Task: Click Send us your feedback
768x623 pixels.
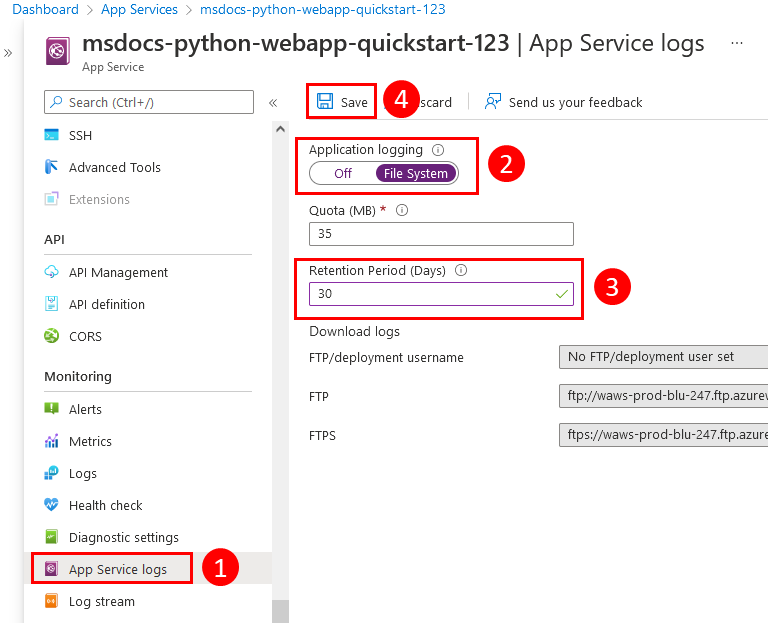Action: pos(563,102)
